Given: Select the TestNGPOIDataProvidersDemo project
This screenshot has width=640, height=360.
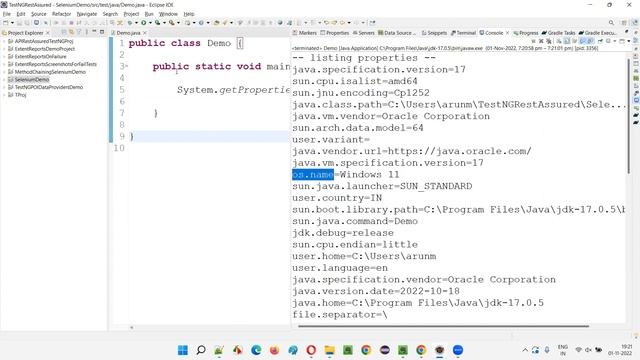Looking at the screenshot, I should point(49,87).
